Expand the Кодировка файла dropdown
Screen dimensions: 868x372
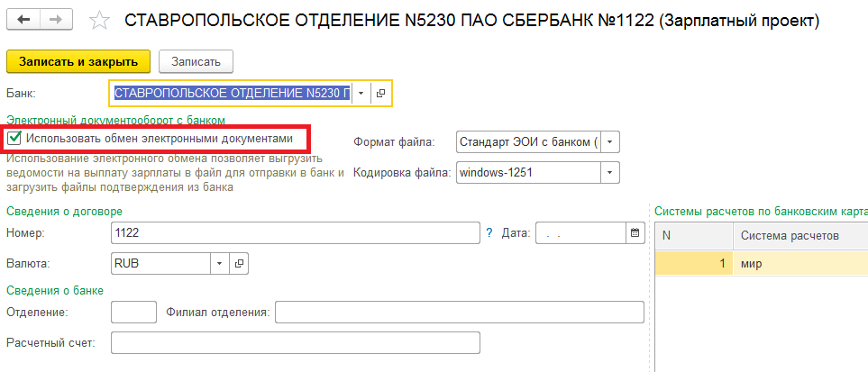[x=610, y=173]
